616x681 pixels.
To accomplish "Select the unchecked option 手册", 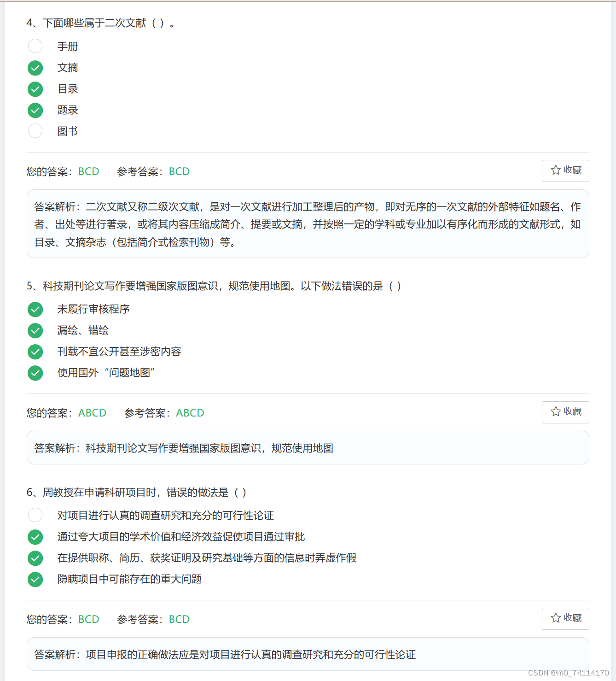I will (35, 46).
